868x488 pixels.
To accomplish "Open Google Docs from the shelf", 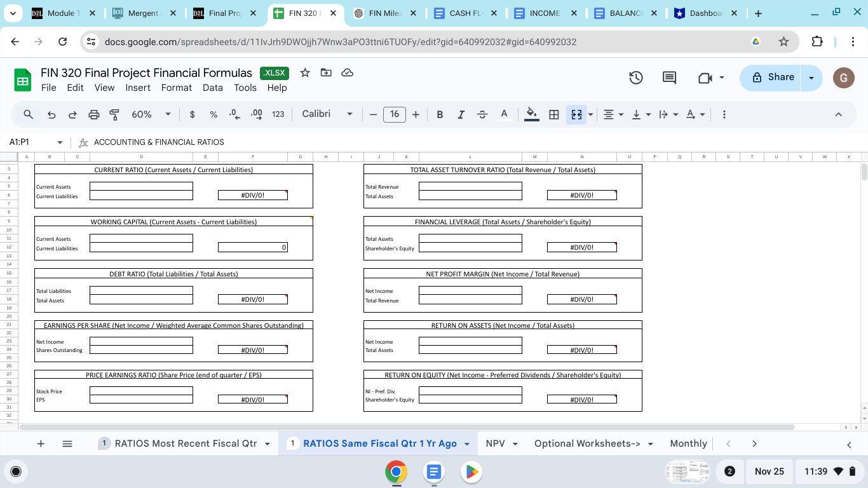I will (434, 472).
